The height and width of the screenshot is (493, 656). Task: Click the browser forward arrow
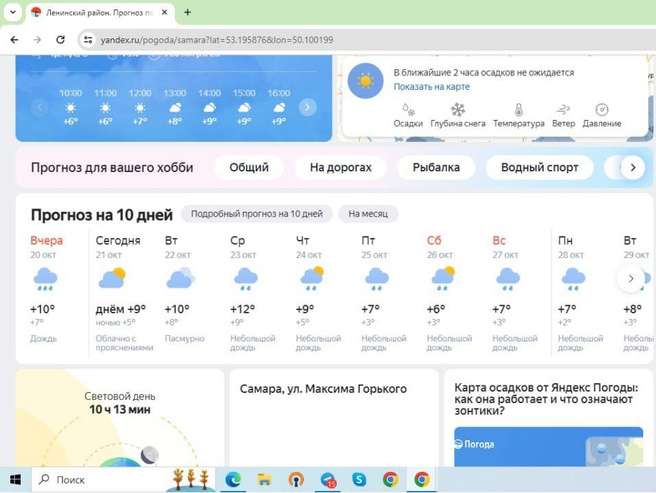point(37,40)
